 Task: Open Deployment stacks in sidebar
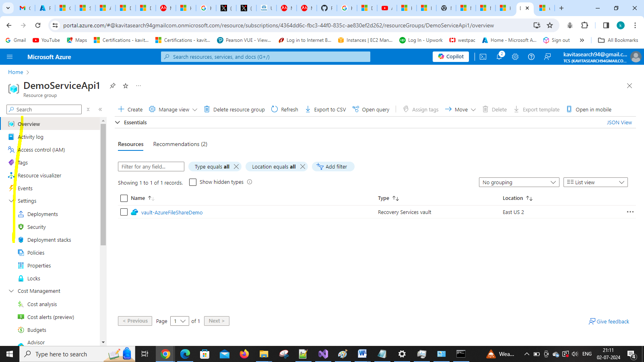tap(50, 240)
